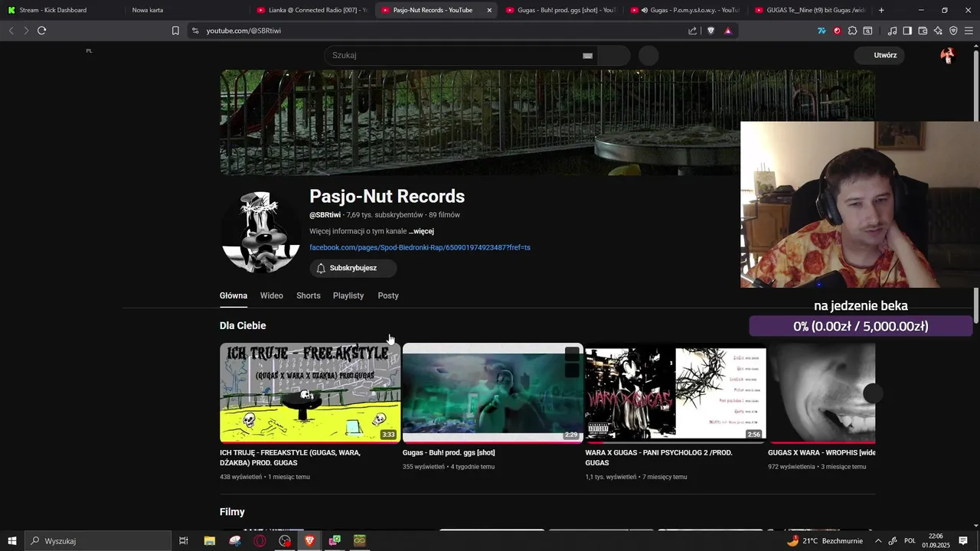Image resolution: width=980 pixels, height=551 pixels.
Task: Open Brave Rewards triangle icon
Action: click(x=727, y=31)
